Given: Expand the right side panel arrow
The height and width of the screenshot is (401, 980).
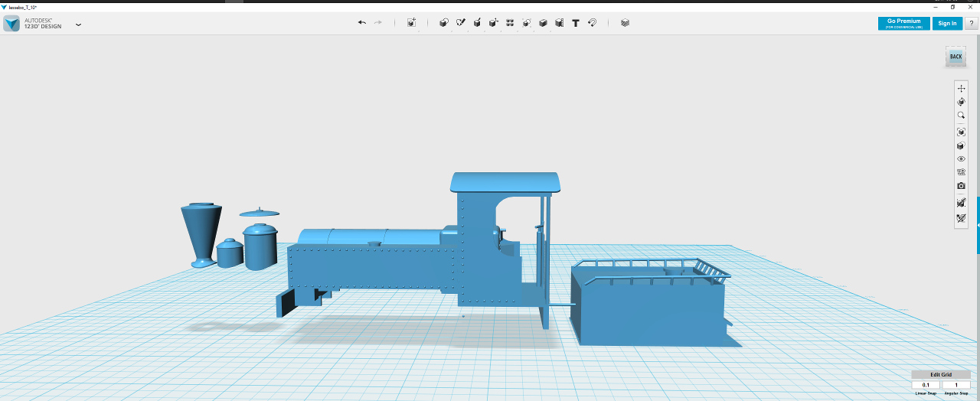Looking at the screenshot, I should click(x=978, y=225).
